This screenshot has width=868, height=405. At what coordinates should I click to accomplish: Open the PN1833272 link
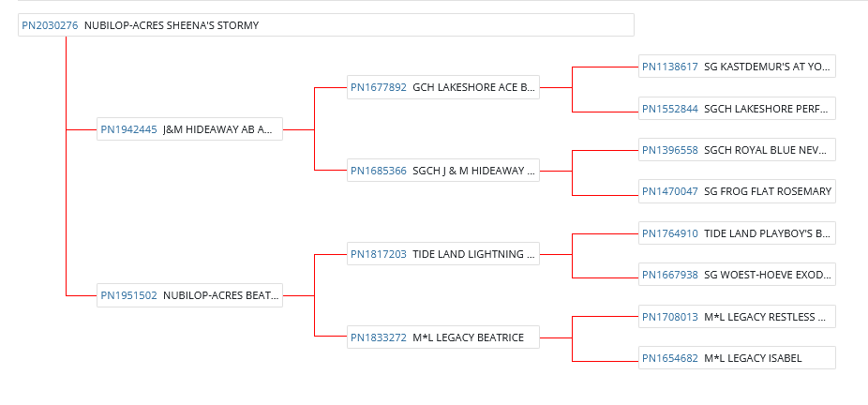click(379, 337)
